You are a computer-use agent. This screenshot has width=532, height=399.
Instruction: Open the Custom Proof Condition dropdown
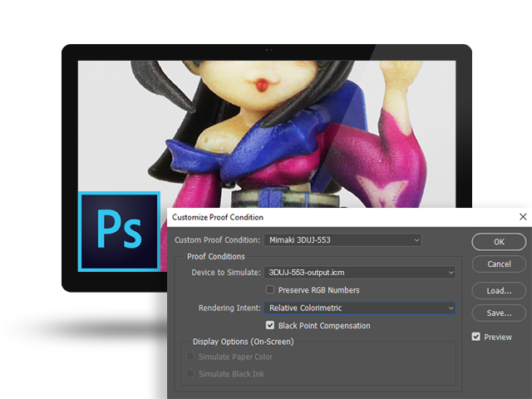click(x=342, y=240)
